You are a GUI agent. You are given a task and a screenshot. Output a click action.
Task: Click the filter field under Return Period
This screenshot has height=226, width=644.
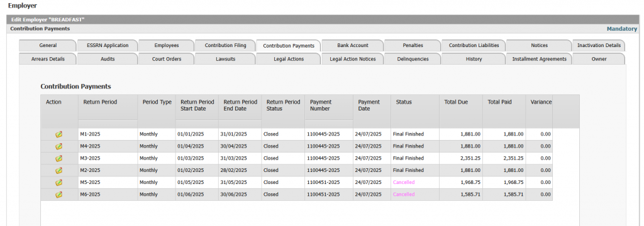pos(108,124)
